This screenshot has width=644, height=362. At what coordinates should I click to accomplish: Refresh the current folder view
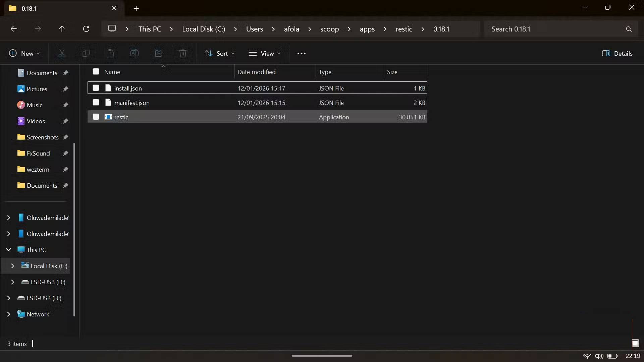pyautogui.click(x=86, y=29)
